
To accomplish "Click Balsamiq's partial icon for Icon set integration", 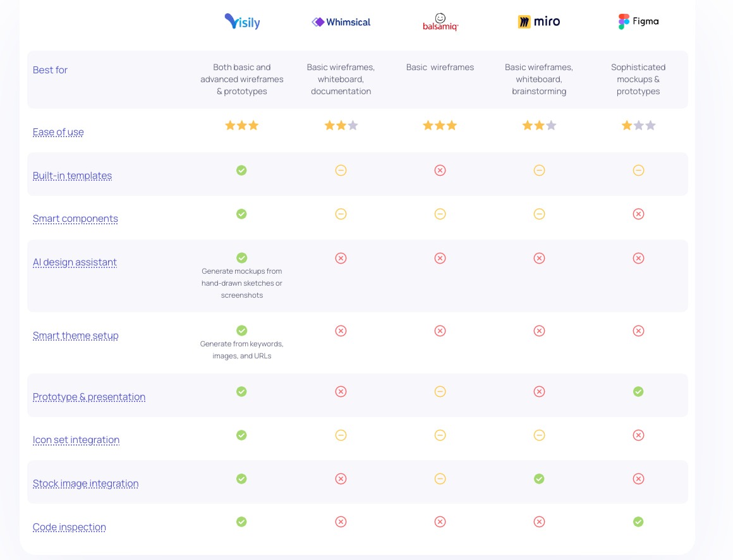I will (440, 435).
